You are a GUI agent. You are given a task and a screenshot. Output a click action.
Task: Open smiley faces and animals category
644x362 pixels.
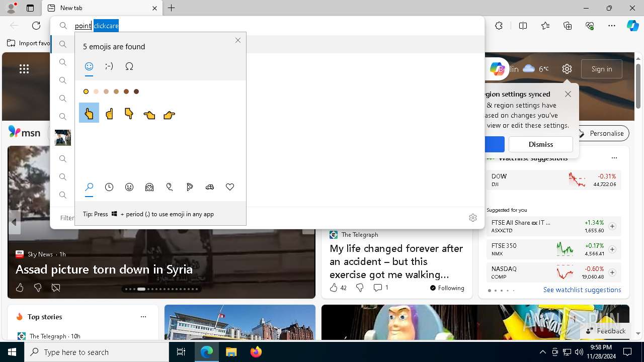tap(129, 187)
